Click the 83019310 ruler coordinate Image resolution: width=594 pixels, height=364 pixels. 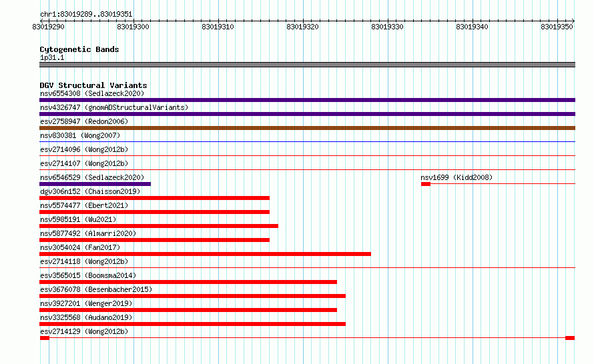tap(218, 27)
